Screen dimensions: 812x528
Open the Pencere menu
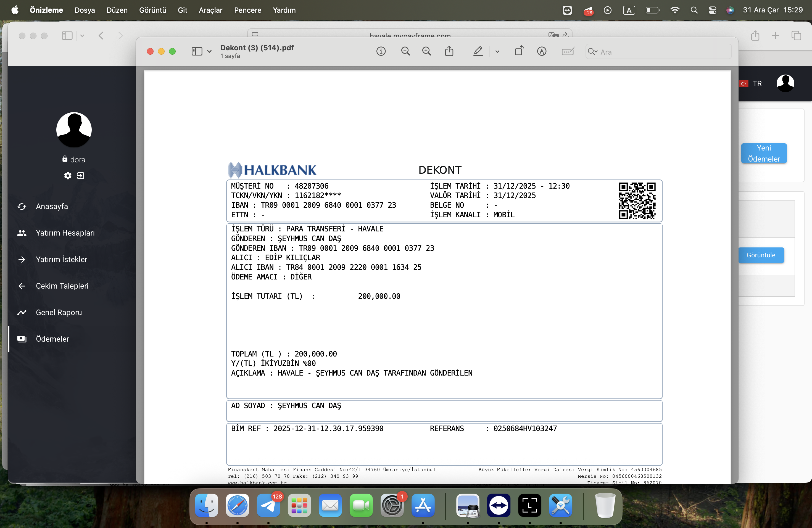coord(248,10)
